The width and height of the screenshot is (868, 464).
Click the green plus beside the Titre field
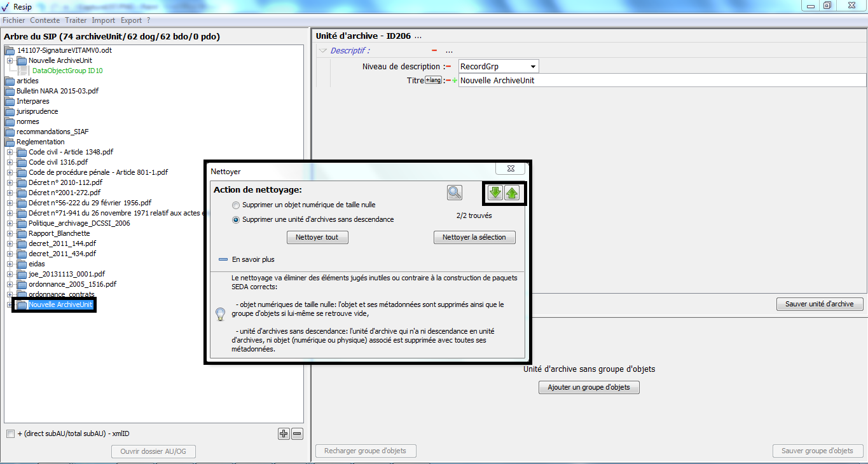455,81
